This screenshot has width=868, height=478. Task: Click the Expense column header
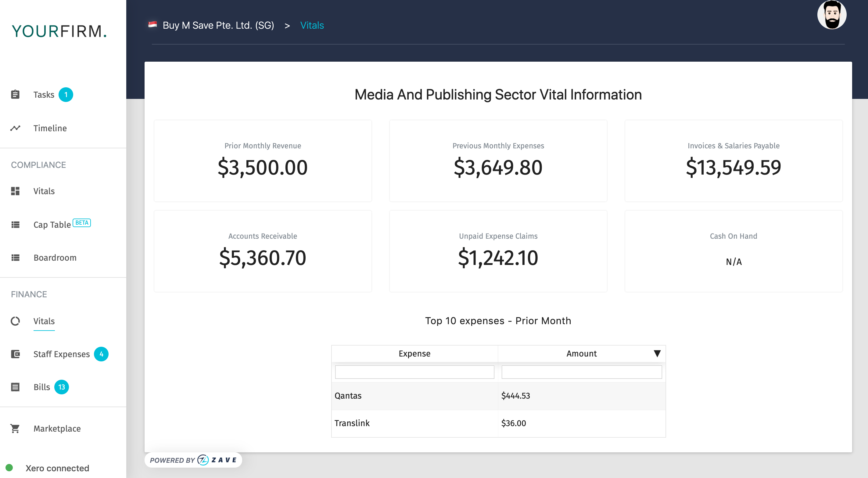pyautogui.click(x=414, y=353)
